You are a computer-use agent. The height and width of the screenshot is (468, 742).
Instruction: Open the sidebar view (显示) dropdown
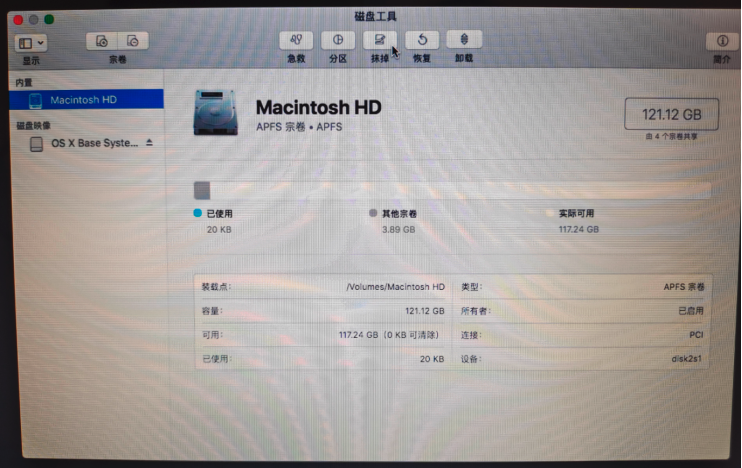[x=31, y=43]
